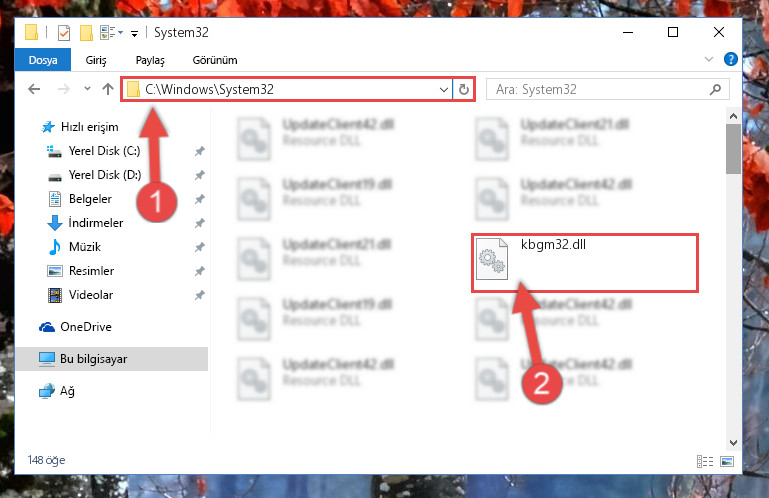The width and height of the screenshot is (769, 498).
Task: Click the back navigation arrow
Action: pyautogui.click(x=34, y=89)
